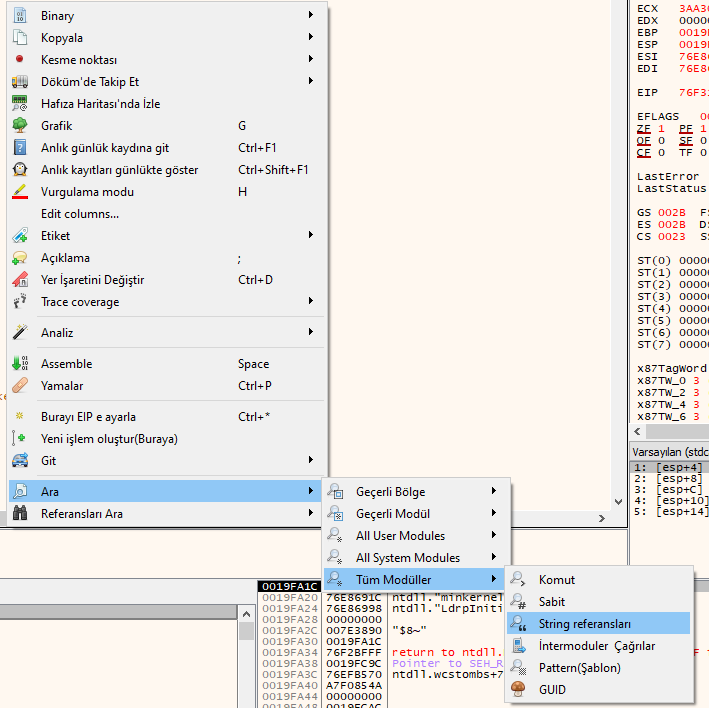
Task: Click the Git car icon
Action: (x=20, y=460)
